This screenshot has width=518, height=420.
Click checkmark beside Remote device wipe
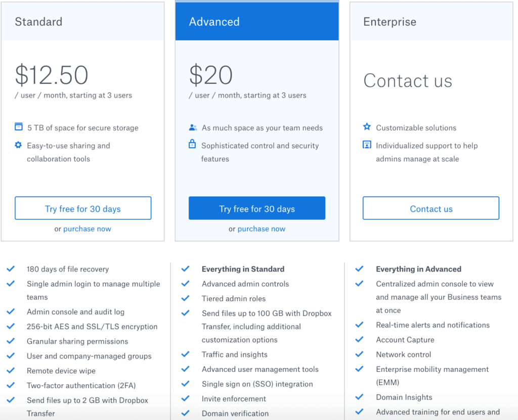[11, 370]
